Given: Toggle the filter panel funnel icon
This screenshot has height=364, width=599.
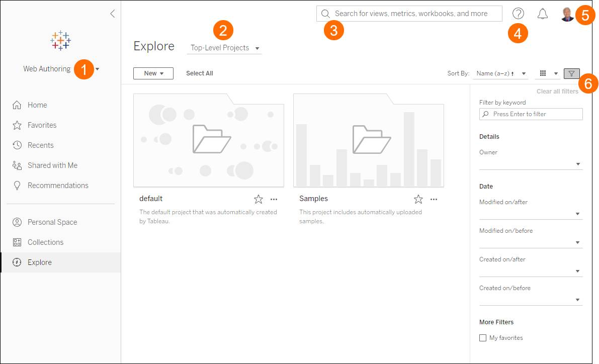Looking at the screenshot, I should 572,73.
